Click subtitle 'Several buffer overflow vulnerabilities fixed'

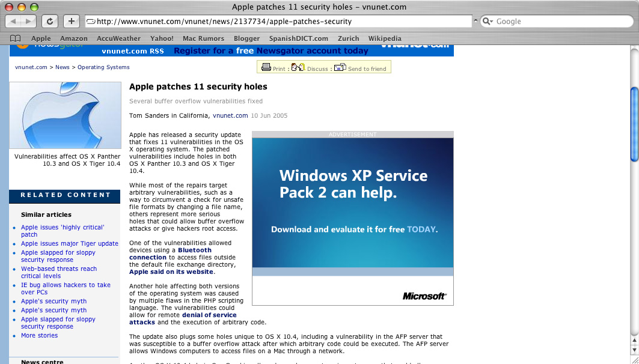[196, 101]
